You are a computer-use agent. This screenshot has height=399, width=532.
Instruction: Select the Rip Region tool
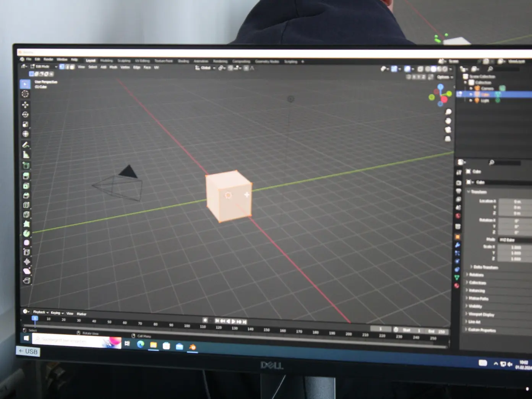click(27, 281)
